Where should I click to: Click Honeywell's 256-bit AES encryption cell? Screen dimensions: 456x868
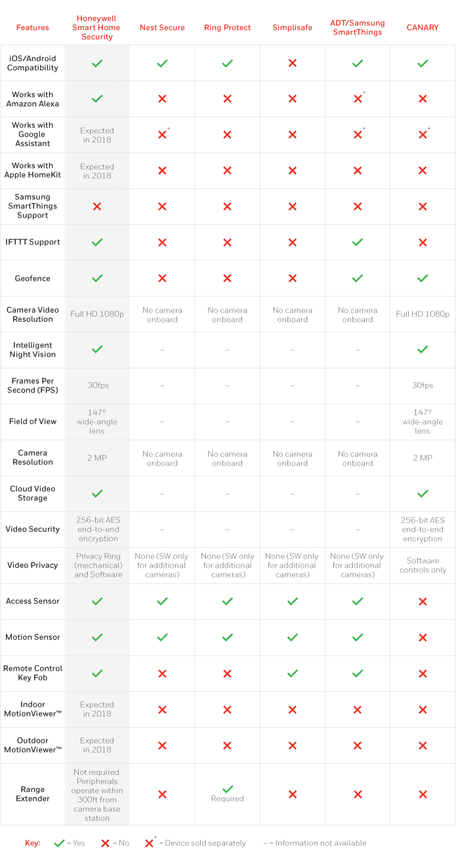tap(97, 530)
